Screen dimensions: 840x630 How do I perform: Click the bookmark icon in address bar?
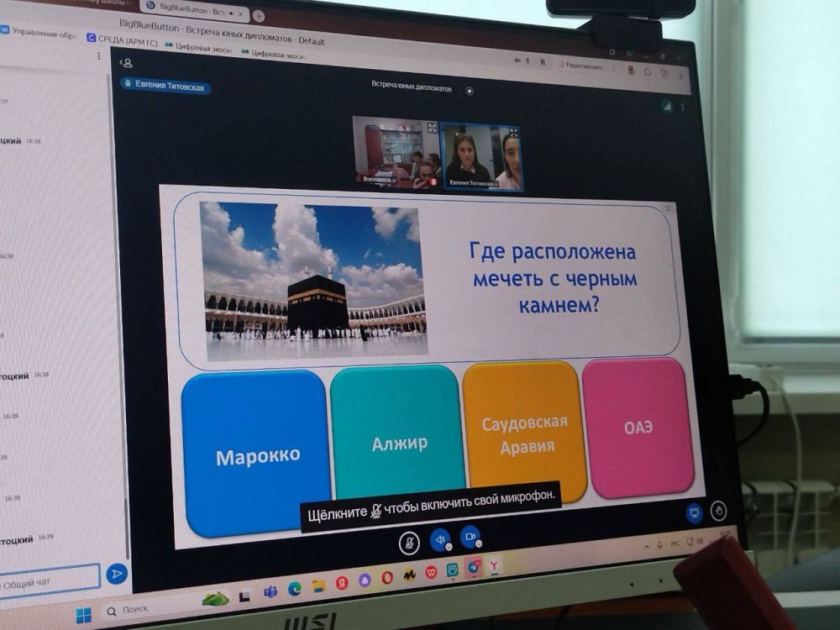pyautogui.click(x=542, y=63)
